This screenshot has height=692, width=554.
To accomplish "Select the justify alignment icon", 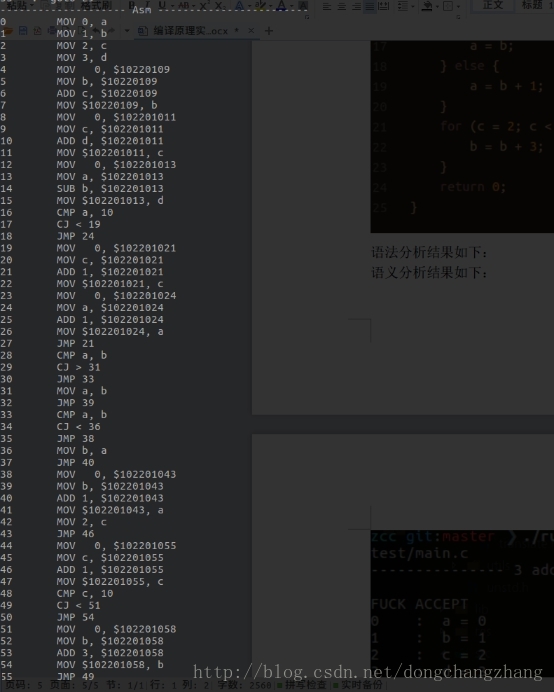I will (369, 6).
